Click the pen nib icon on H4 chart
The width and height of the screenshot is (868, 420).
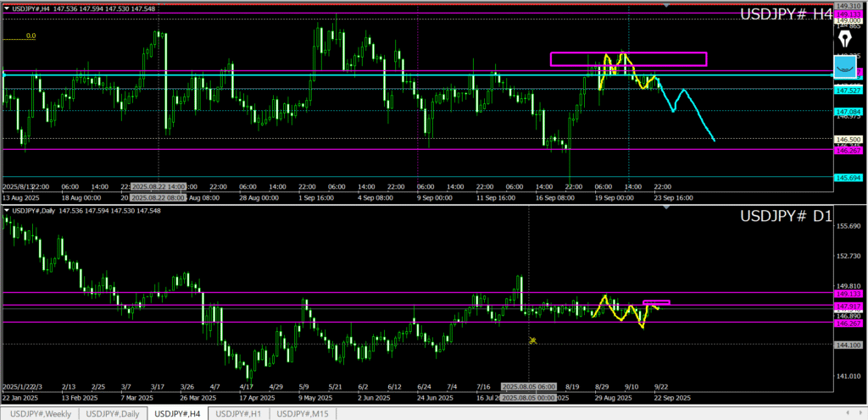(x=844, y=40)
